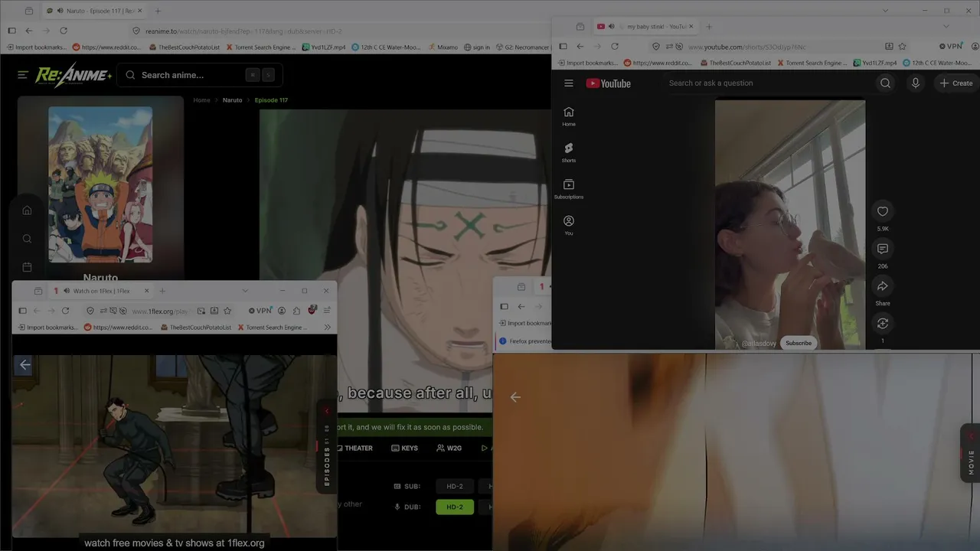980x551 pixels.
Task: Reload the YouTube page
Action: click(615, 47)
